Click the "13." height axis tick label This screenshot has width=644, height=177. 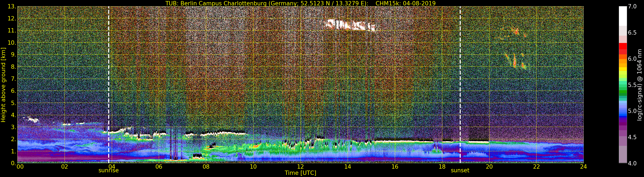coord(12,6)
